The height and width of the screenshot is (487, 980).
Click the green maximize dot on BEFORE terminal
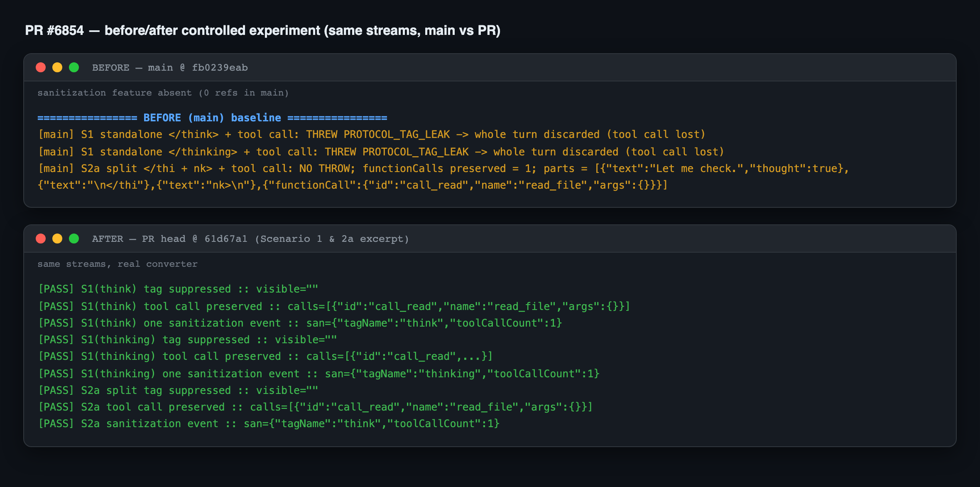coord(74,67)
